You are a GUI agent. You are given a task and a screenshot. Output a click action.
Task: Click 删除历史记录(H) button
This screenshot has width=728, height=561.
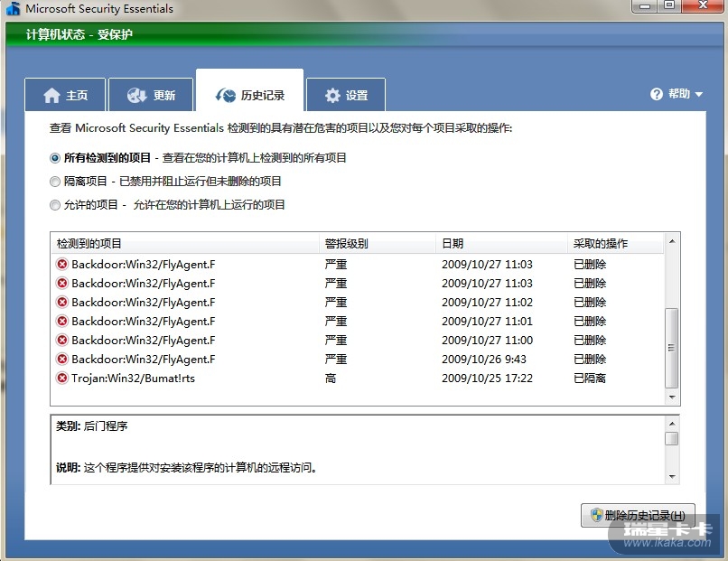pyautogui.click(x=638, y=516)
